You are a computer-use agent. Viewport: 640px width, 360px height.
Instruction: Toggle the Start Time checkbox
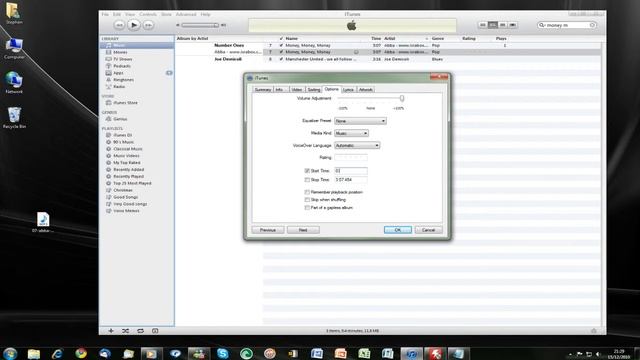pyautogui.click(x=307, y=171)
